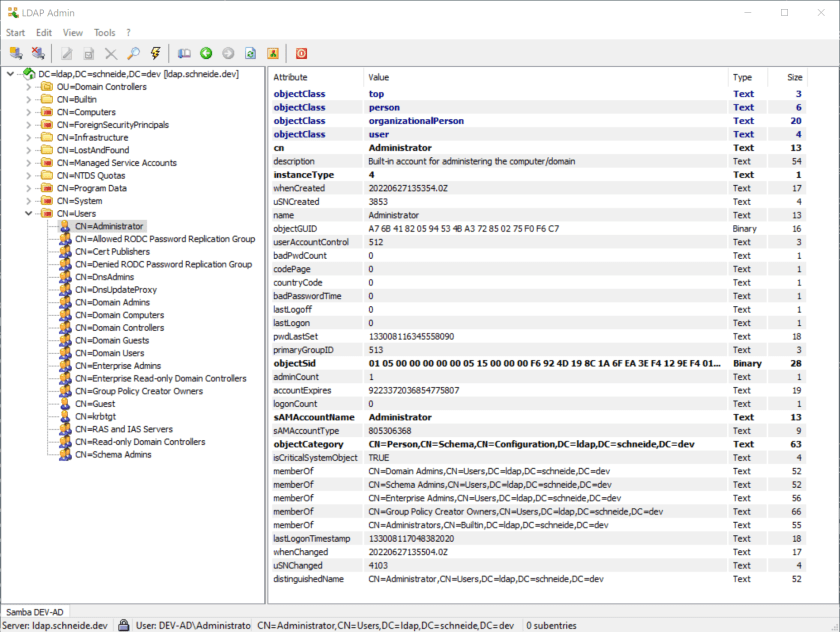The height and width of the screenshot is (632, 840).
Task: Collapse the CN=Users tree node
Action: click(29, 213)
